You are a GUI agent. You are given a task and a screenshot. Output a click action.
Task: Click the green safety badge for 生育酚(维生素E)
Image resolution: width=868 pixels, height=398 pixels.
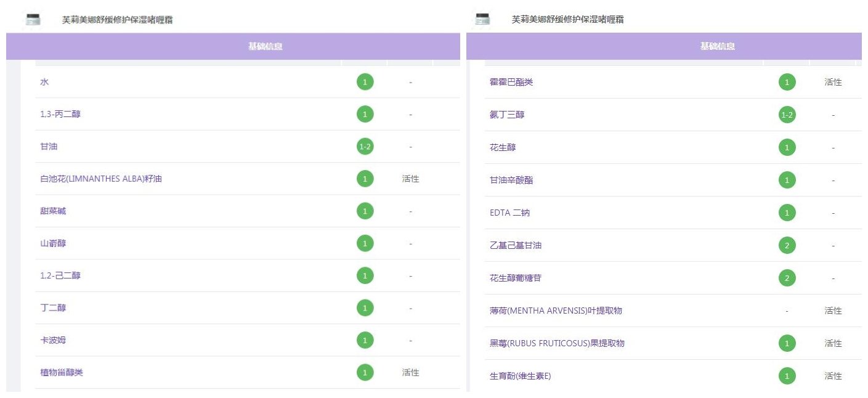click(x=787, y=376)
